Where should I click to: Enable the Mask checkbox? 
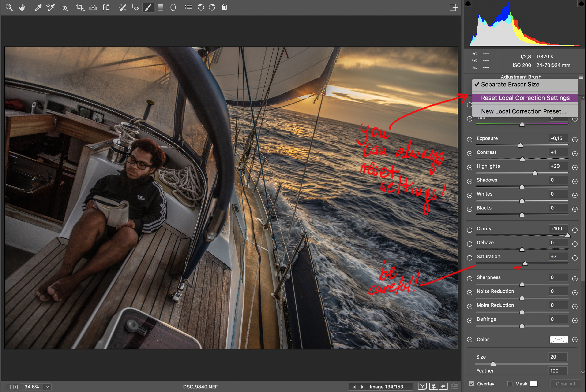[x=510, y=384]
